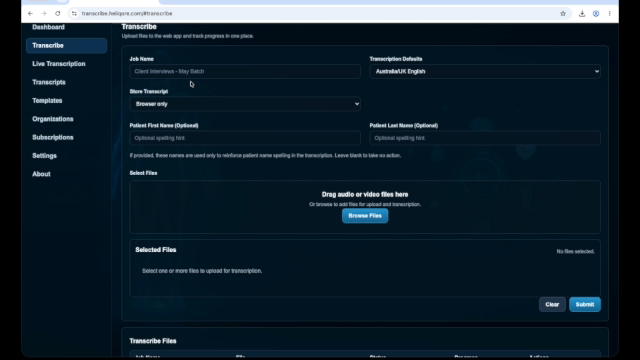
Task: Open Dashboard in sidebar
Action: 48,27
